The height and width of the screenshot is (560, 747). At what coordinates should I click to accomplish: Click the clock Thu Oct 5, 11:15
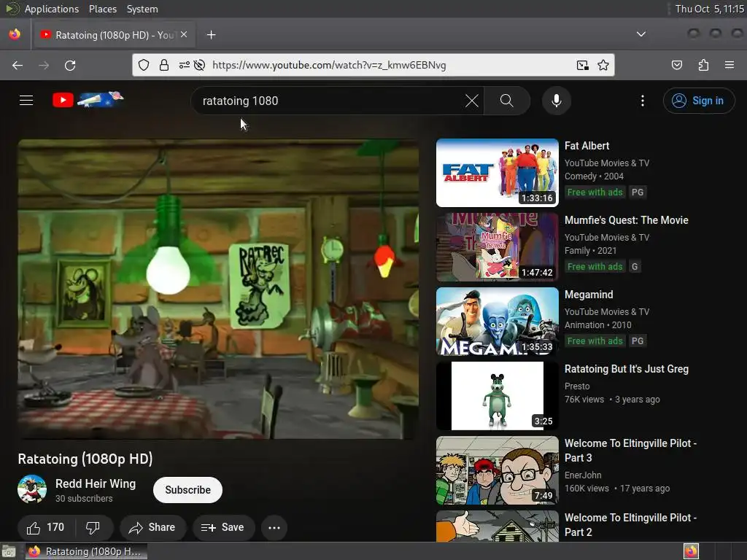coord(709,9)
